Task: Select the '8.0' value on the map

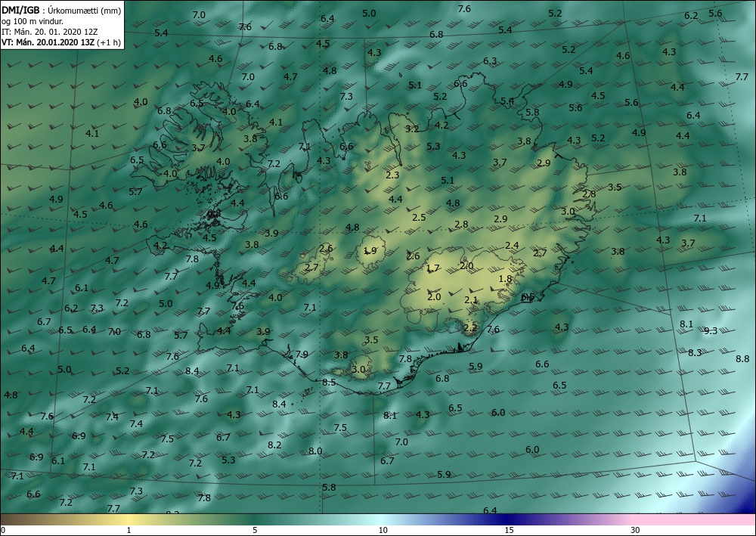Action: coord(315,451)
